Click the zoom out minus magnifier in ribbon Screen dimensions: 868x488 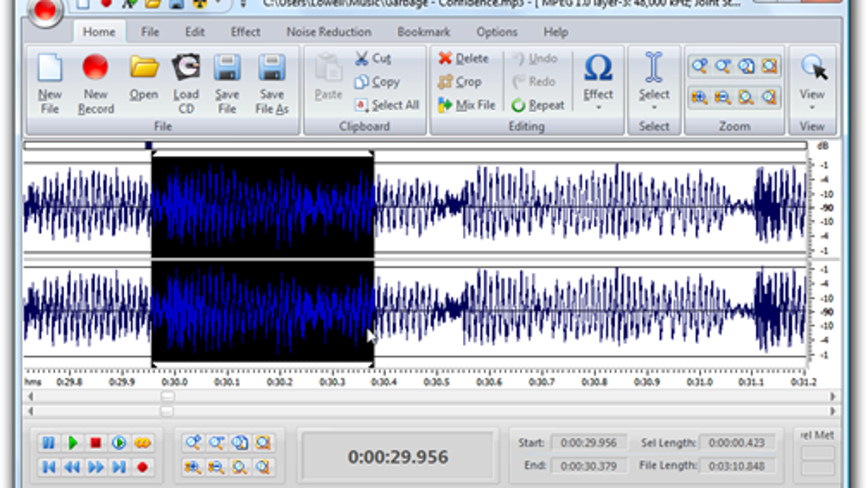(x=723, y=66)
